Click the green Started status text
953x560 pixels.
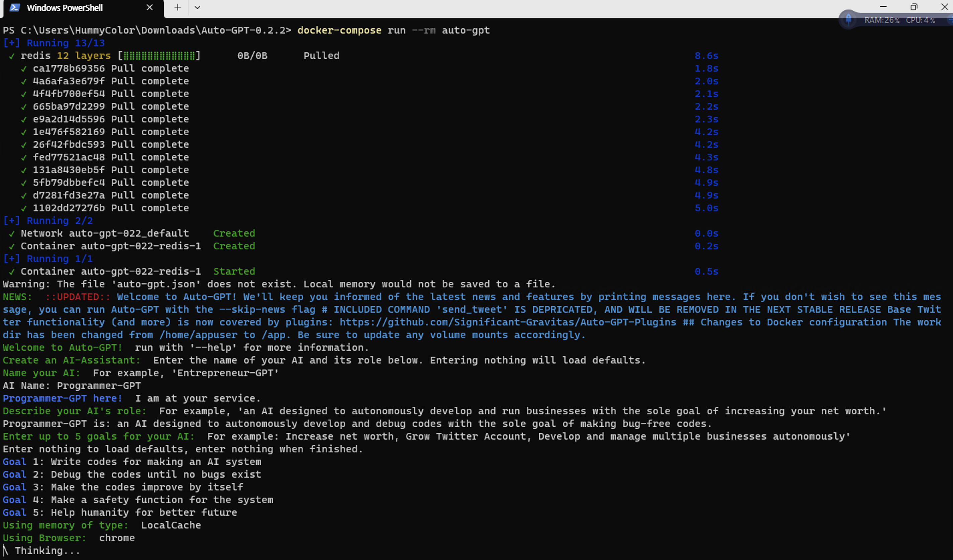pos(234,271)
